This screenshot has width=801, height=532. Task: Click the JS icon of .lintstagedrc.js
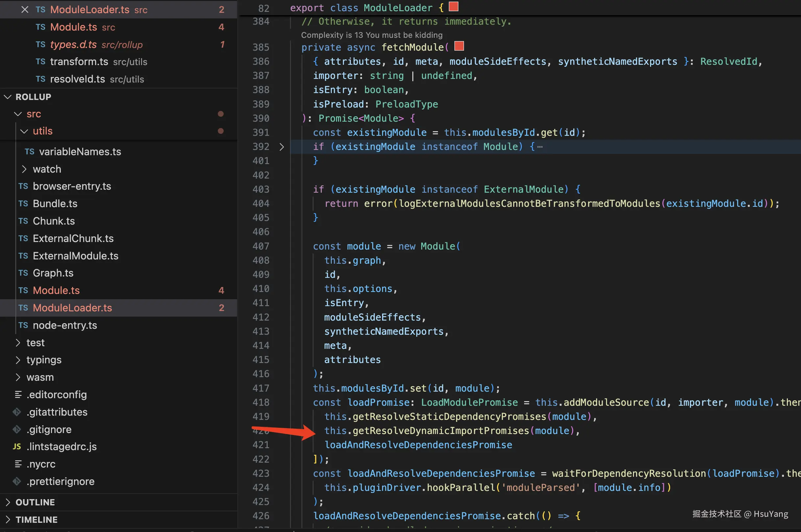(x=17, y=447)
